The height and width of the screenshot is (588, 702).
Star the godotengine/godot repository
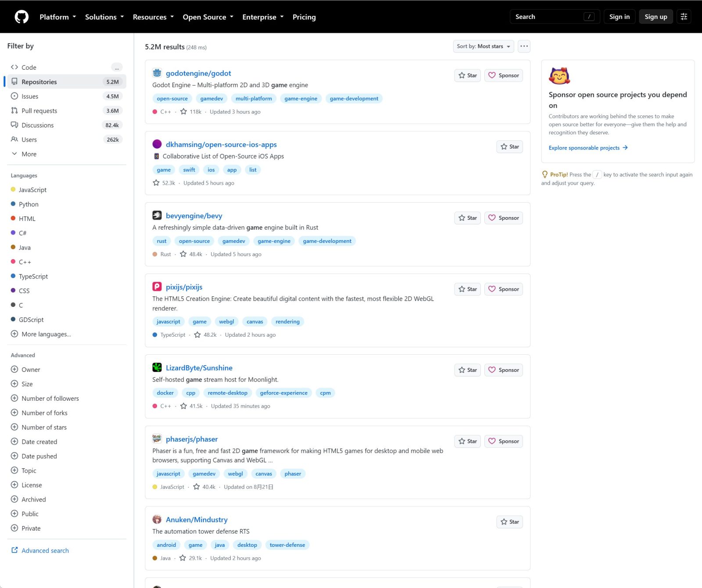pyautogui.click(x=467, y=75)
